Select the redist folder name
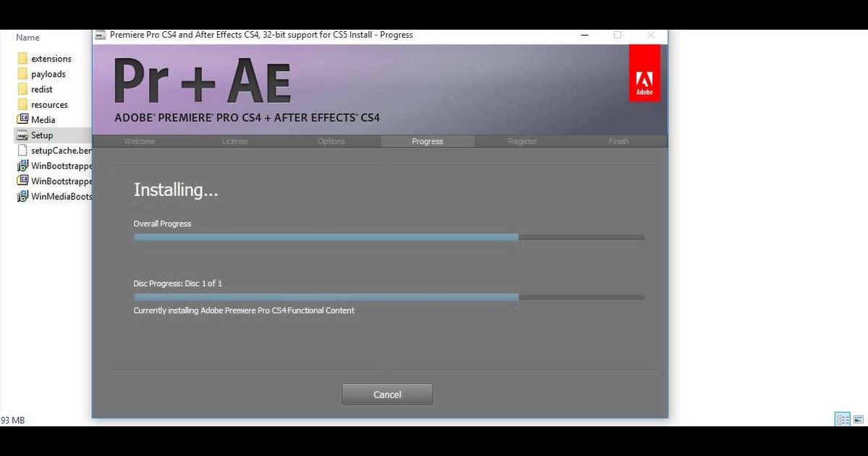 click(42, 89)
